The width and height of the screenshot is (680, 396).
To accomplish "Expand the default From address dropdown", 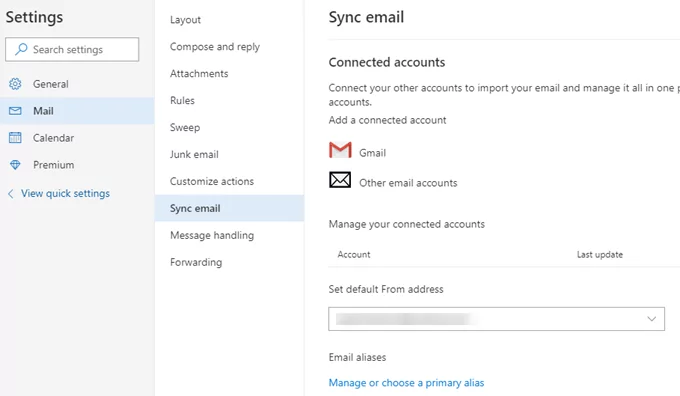I will 496,319.
